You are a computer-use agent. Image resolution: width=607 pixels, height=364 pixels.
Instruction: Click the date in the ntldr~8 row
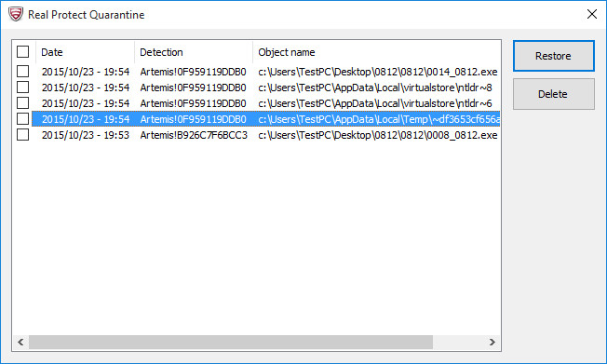[x=86, y=88]
